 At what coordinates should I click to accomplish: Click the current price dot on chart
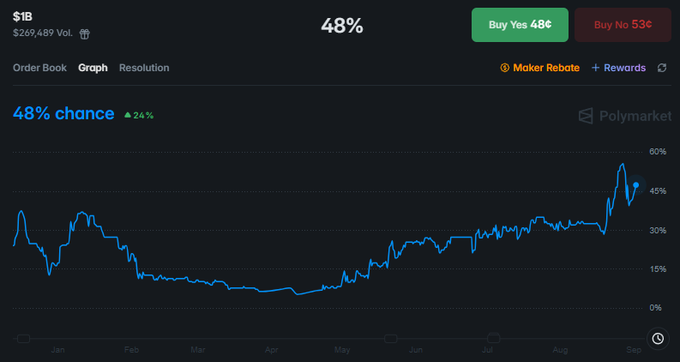tap(636, 185)
